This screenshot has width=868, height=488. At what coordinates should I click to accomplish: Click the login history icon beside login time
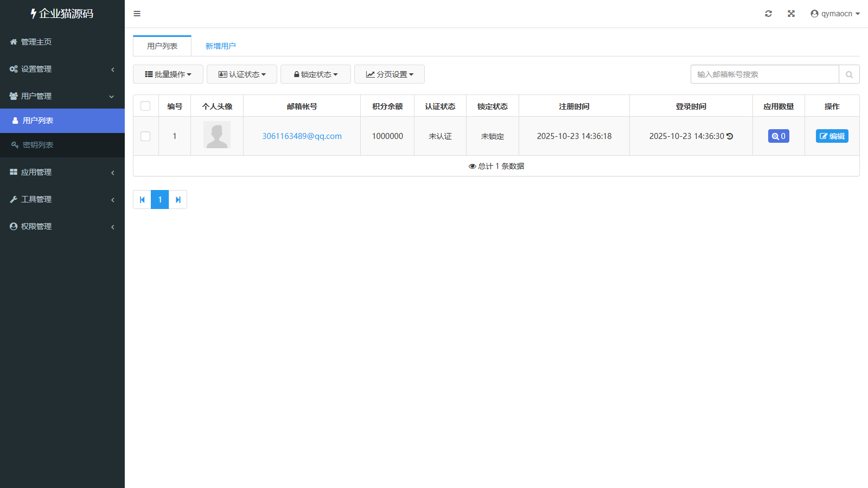(x=730, y=136)
